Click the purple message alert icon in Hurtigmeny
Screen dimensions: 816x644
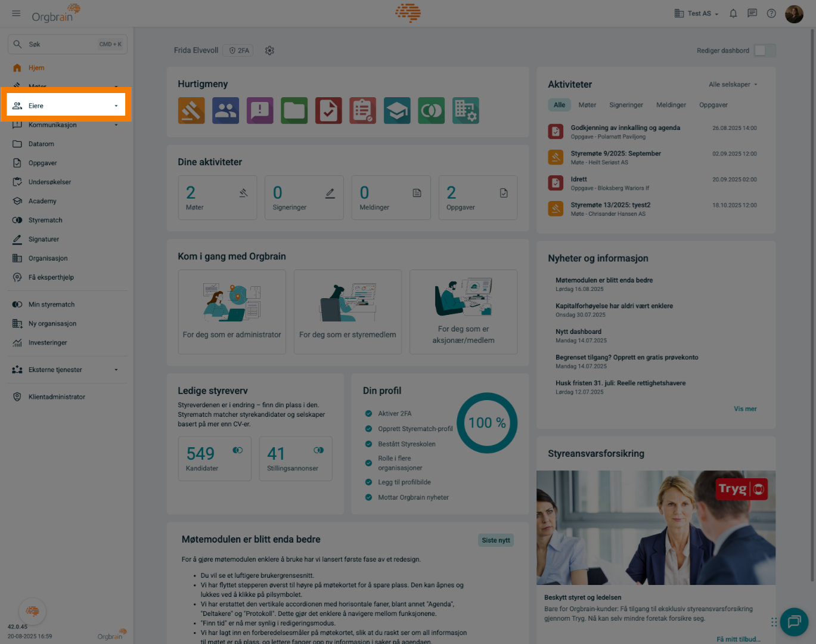pyautogui.click(x=260, y=110)
